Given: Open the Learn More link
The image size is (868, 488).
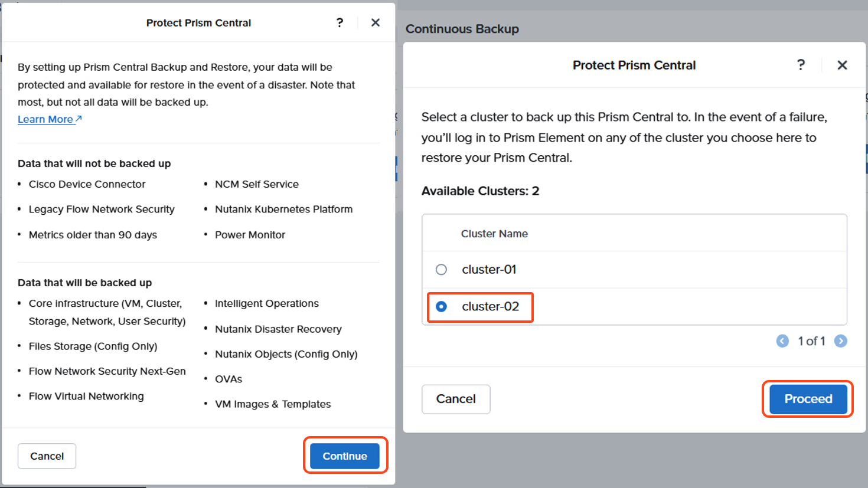Looking at the screenshot, I should click(x=45, y=119).
